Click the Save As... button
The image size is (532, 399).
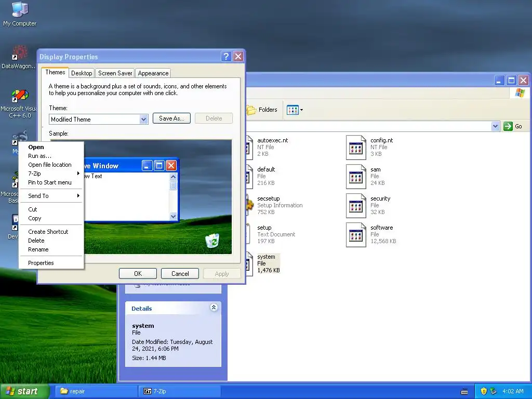171,118
